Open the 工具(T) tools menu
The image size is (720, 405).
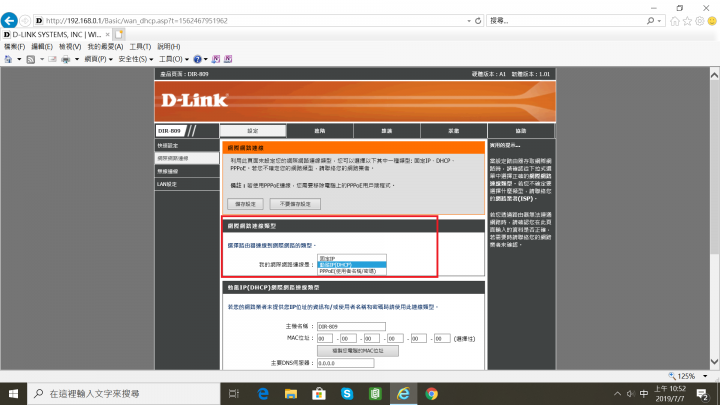(140, 47)
